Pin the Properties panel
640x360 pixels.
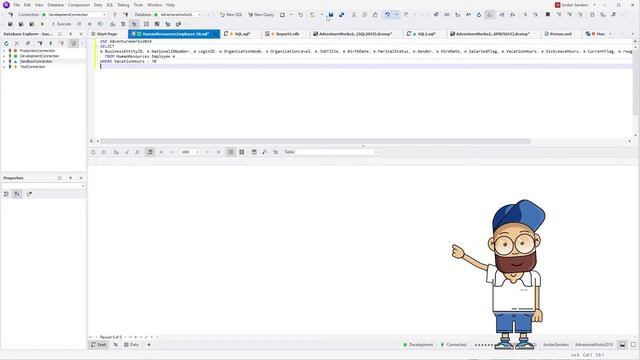tap(70, 178)
